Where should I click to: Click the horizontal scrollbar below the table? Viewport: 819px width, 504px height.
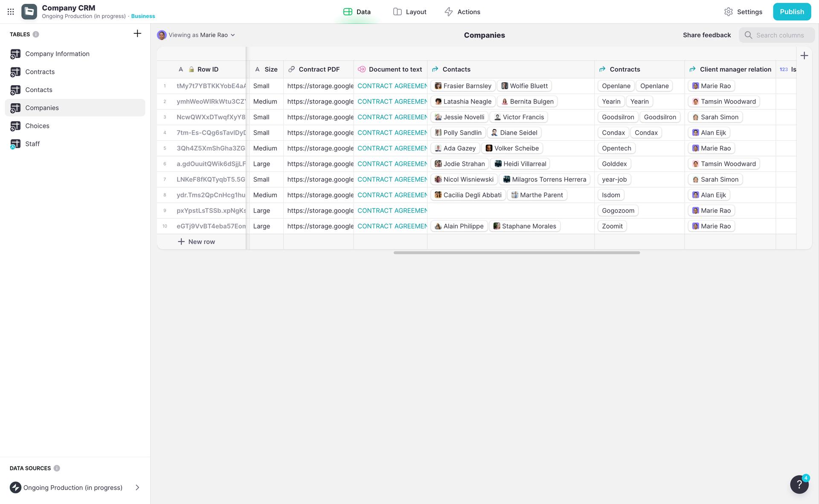tap(516, 252)
